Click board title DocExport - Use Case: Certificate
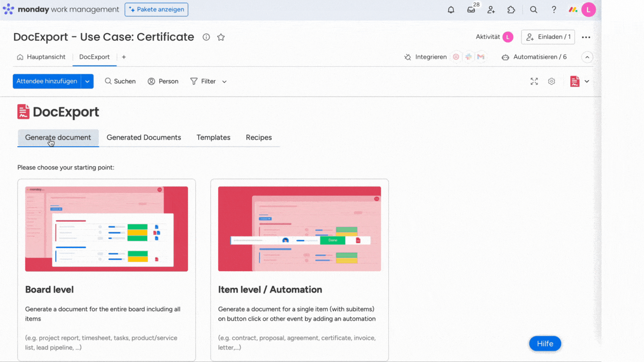This screenshot has height=362, width=644. click(104, 37)
